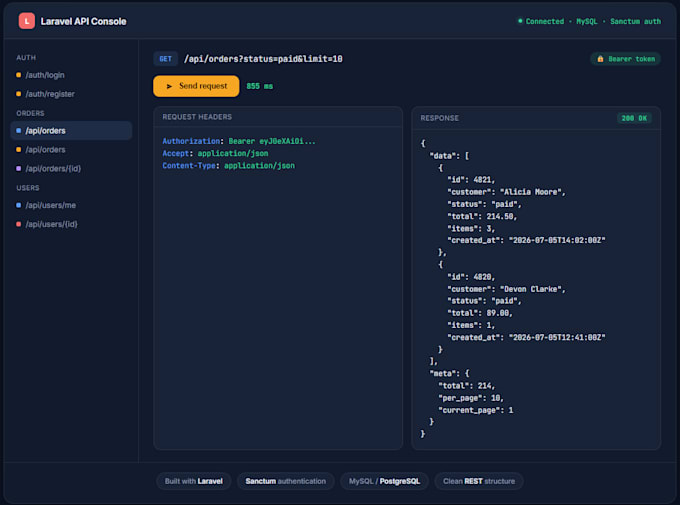680x505 pixels.
Task: Select the highlighted /api/orders endpoint
Action: (71, 131)
